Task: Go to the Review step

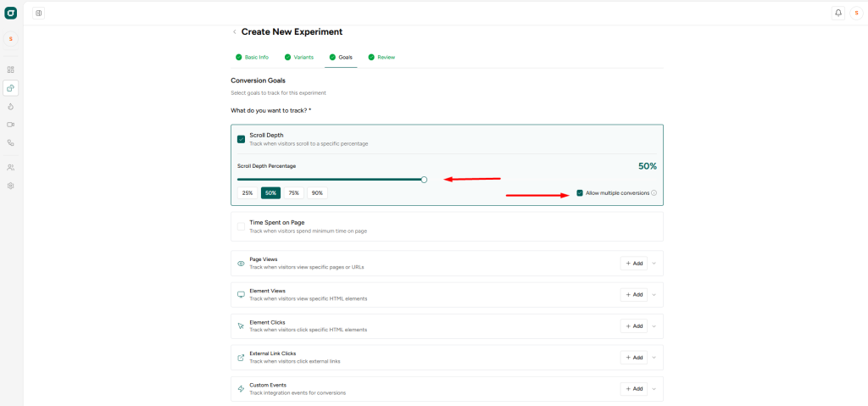Action: tap(381, 57)
